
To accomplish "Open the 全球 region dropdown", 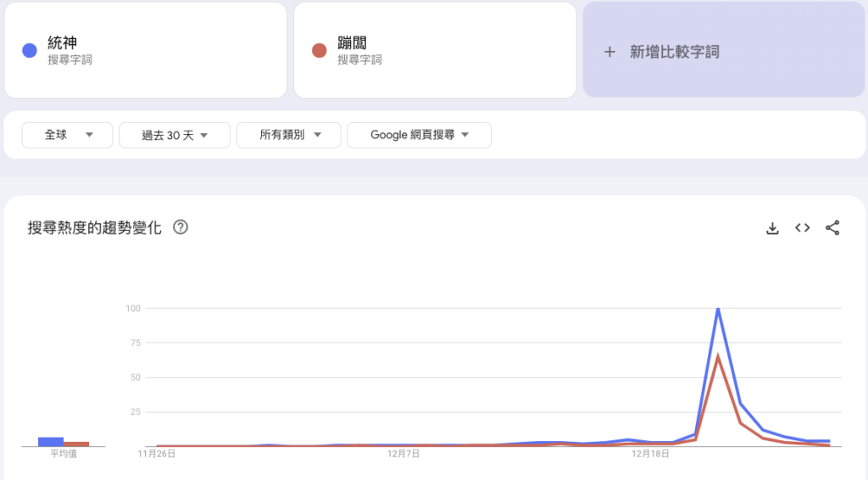I will pyautogui.click(x=67, y=135).
